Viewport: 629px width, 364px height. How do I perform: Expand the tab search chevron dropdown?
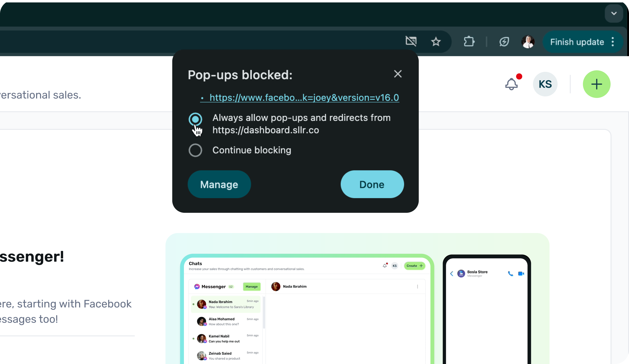point(614,14)
